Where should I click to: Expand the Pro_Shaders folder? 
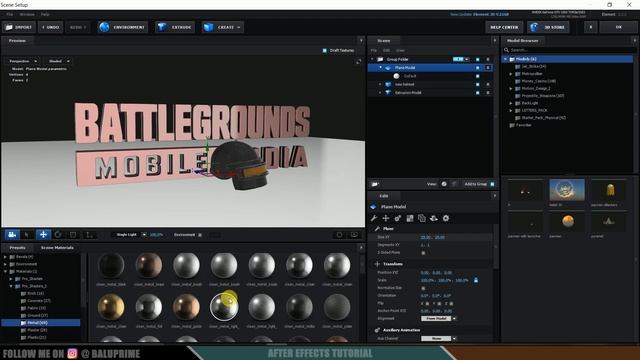tap(11, 279)
